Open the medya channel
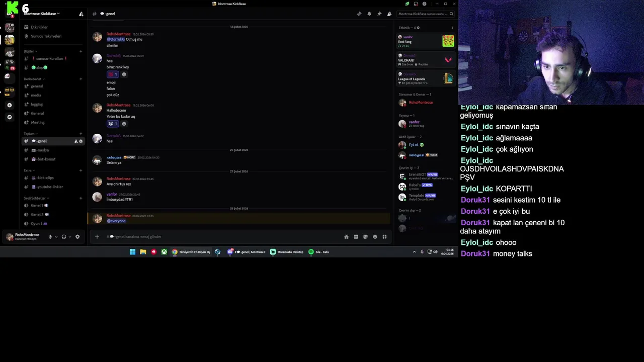The height and width of the screenshot is (362, 644). (x=53, y=150)
